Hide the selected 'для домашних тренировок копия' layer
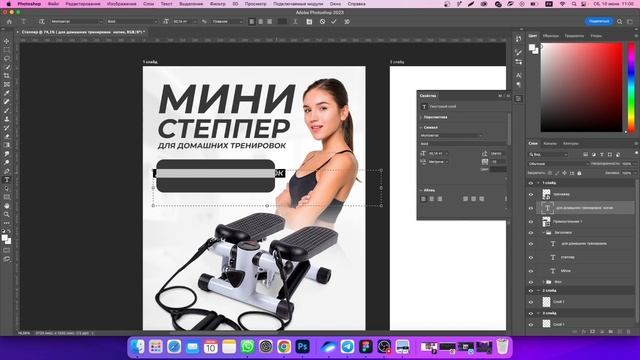Viewport: 640px width, 360px height. point(531,208)
